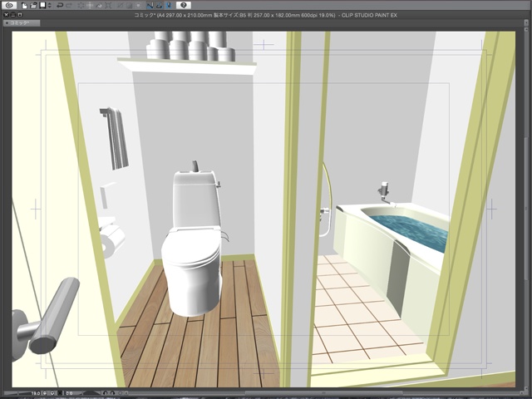Image resolution: width=532 pixels, height=399 pixels.
Task: Expand the Save options stepper arrows
Action: (50, 6)
